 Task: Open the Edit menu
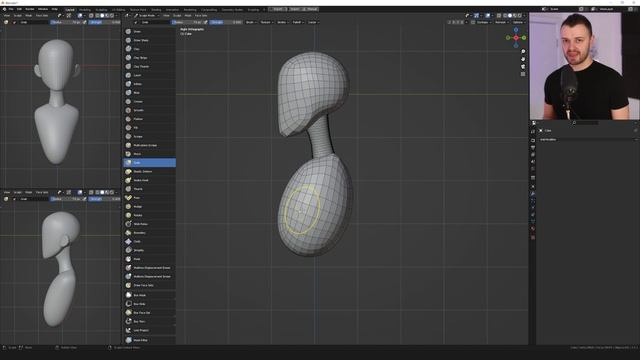point(19,9)
